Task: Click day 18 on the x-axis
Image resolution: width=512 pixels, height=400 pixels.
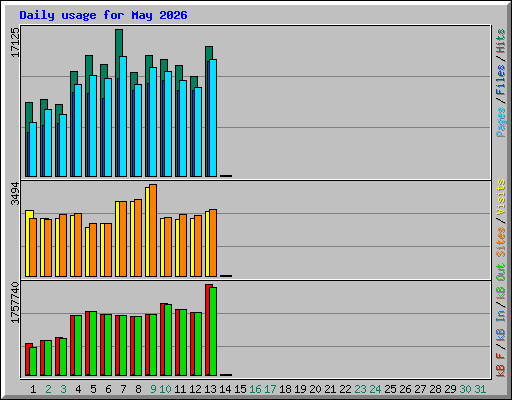Action: 285,389
